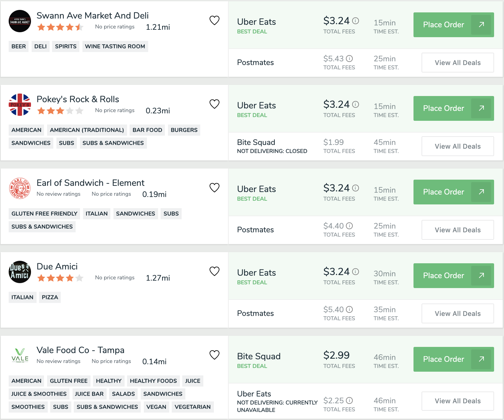
Task: View All Deals for Swann Ave Market
Action: [x=458, y=63]
